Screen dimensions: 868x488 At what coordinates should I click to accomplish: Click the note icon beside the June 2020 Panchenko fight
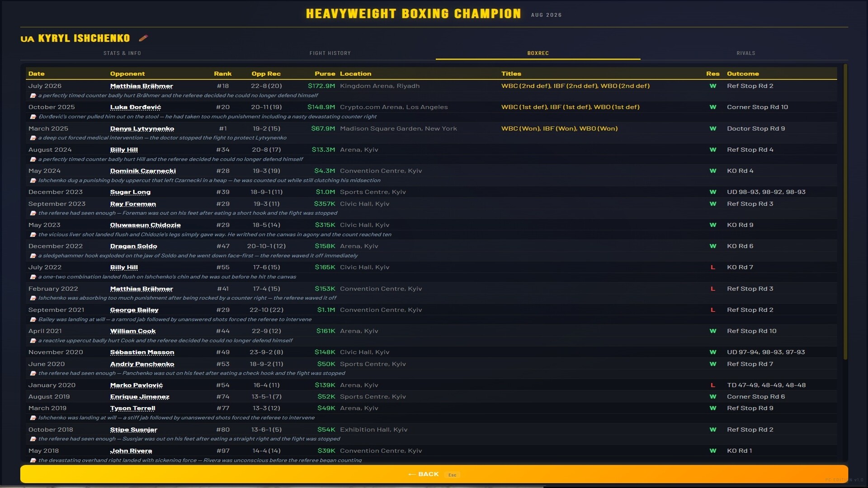(33, 373)
